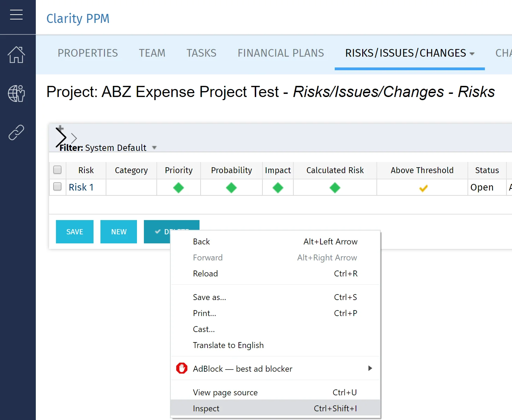The width and height of the screenshot is (512, 420).
Task: Select Cast... in context menu
Action: (x=276, y=329)
